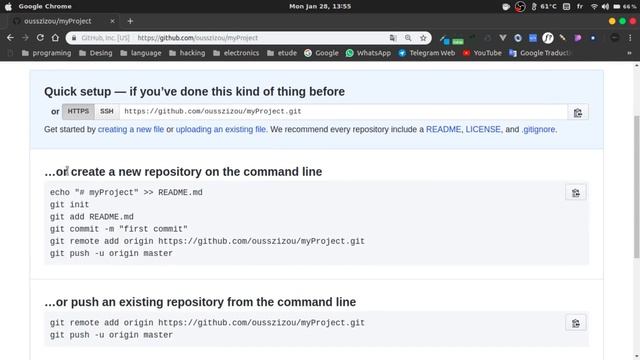Open the new tab with plus button
The height and width of the screenshot is (360, 640).
(x=130, y=21)
